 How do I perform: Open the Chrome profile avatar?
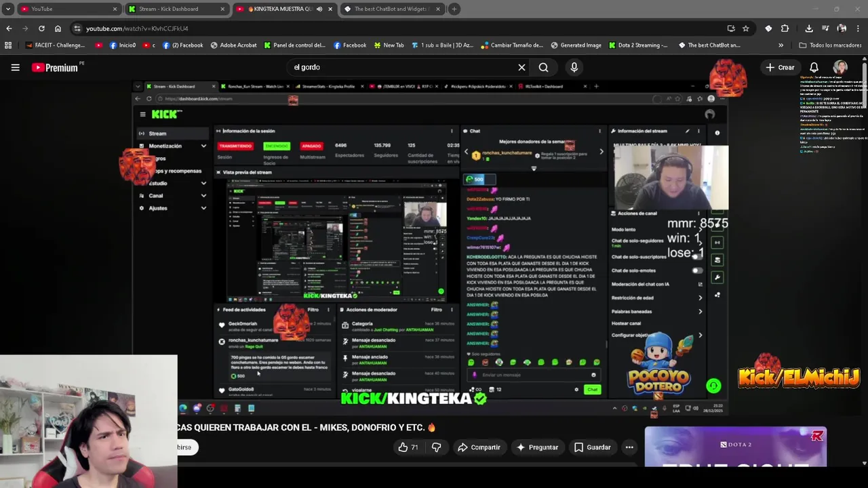point(842,28)
